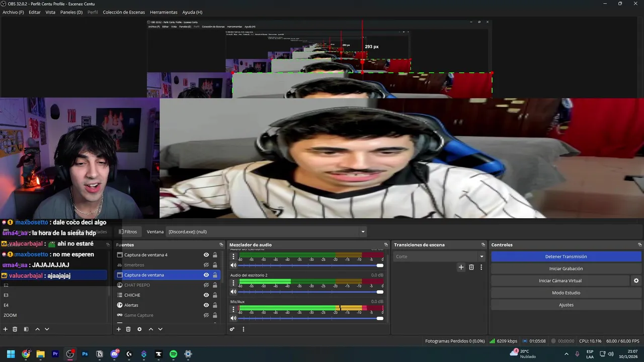Pop out the Fuentes dock panel
644x362 pixels.
coord(221,245)
